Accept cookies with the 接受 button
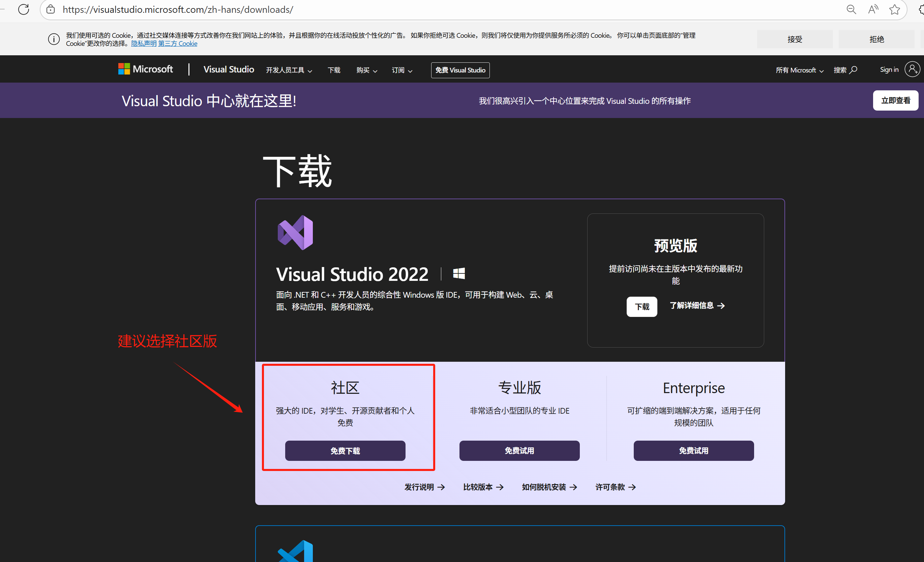The image size is (924, 562). 795,39
